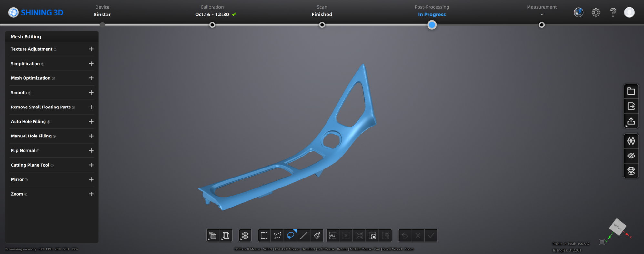Click the Select All icon
644x254 pixels.
tap(333, 236)
